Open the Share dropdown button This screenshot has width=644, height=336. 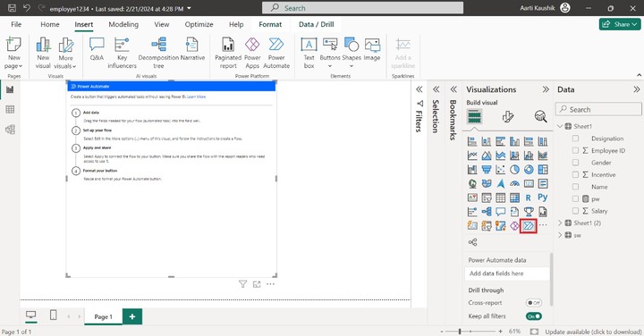[620, 24]
